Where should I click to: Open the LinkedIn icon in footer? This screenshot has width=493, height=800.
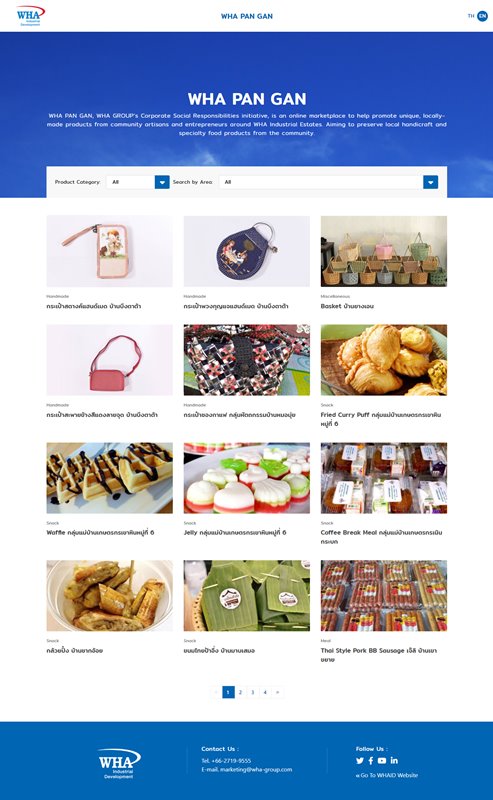pyautogui.click(x=394, y=760)
